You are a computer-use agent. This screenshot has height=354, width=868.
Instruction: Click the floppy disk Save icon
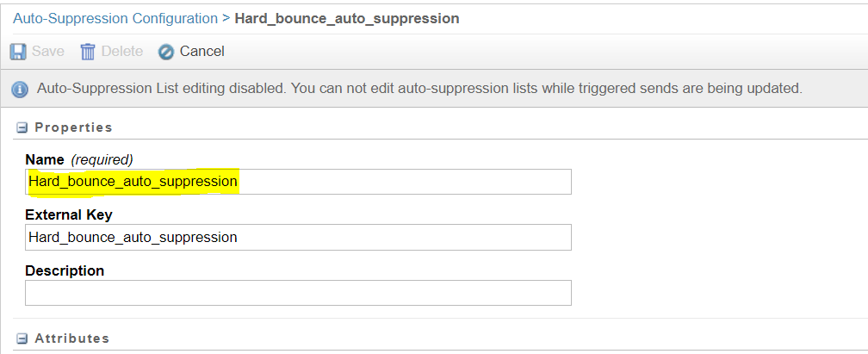18,52
